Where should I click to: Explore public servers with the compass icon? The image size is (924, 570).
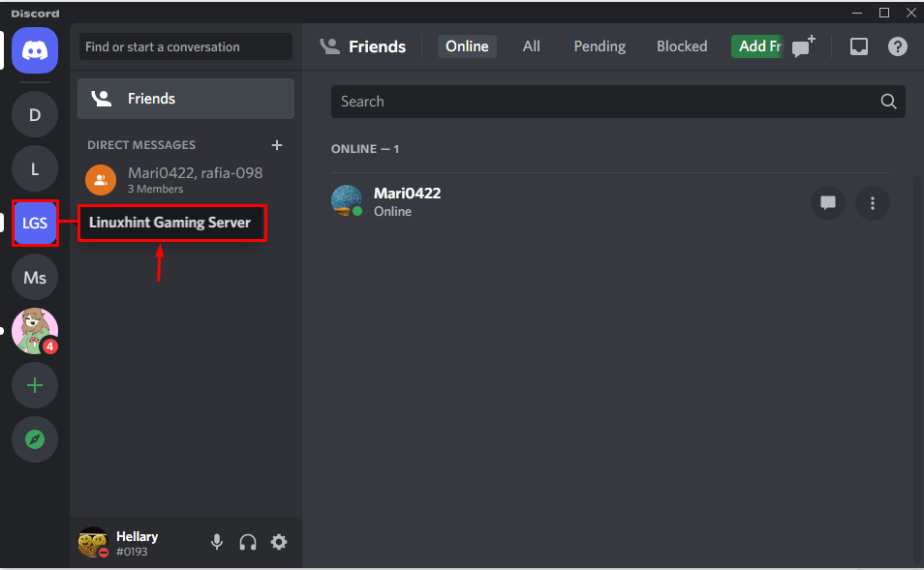35,439
